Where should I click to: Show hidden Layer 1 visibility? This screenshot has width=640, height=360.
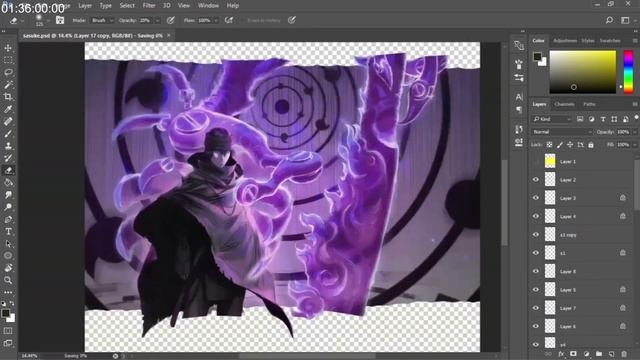536,162
